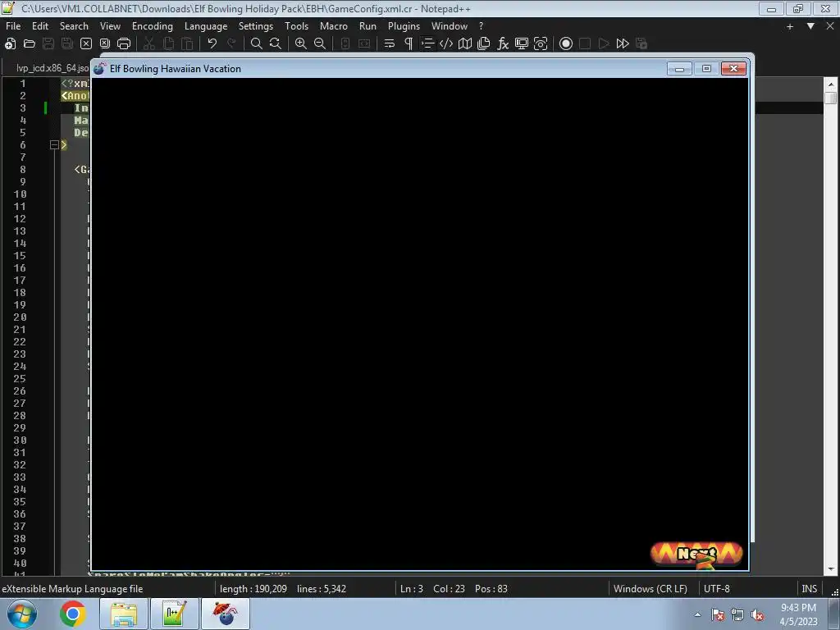The height and width of the screenshot is (630, 840).
Task: Open the Encoding menu
Action: coord(152,25)
